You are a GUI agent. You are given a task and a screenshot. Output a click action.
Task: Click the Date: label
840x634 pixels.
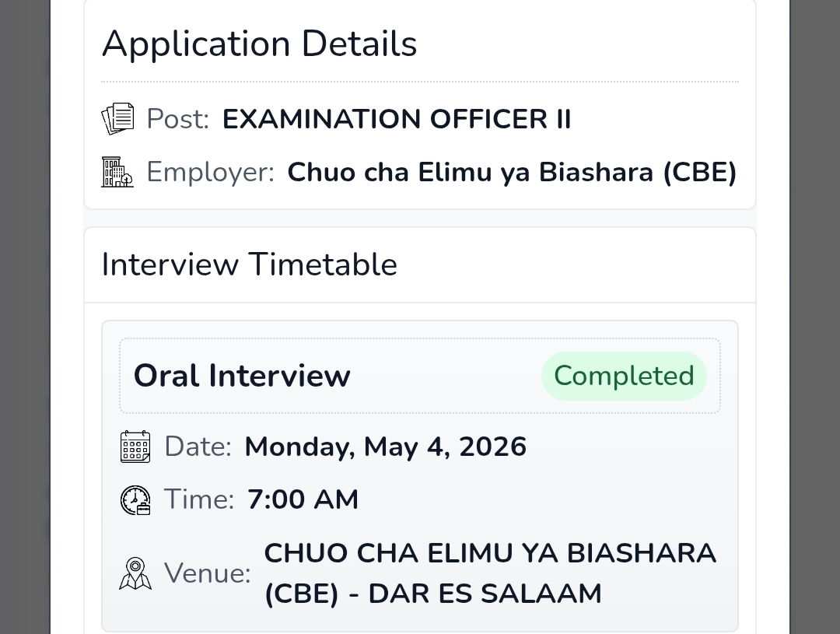coord(198,447)
